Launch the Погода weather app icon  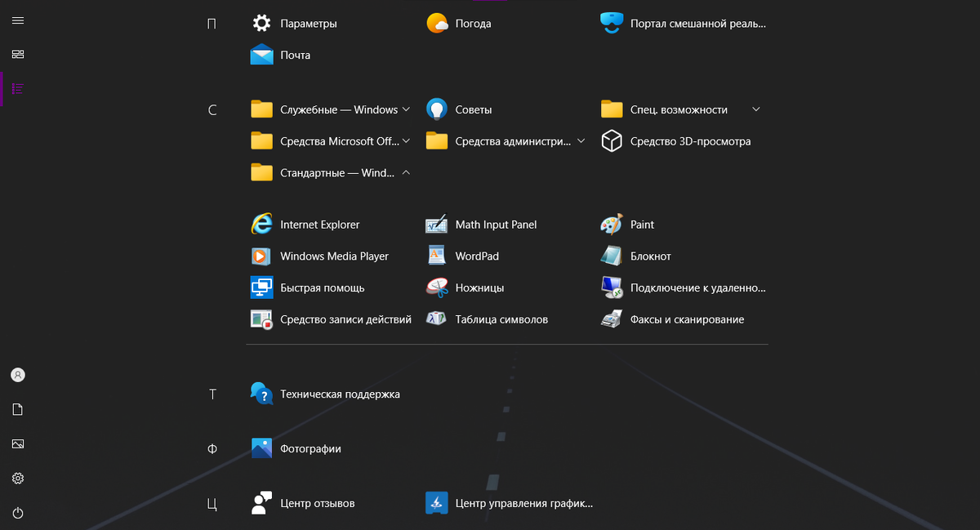(437, 23)
